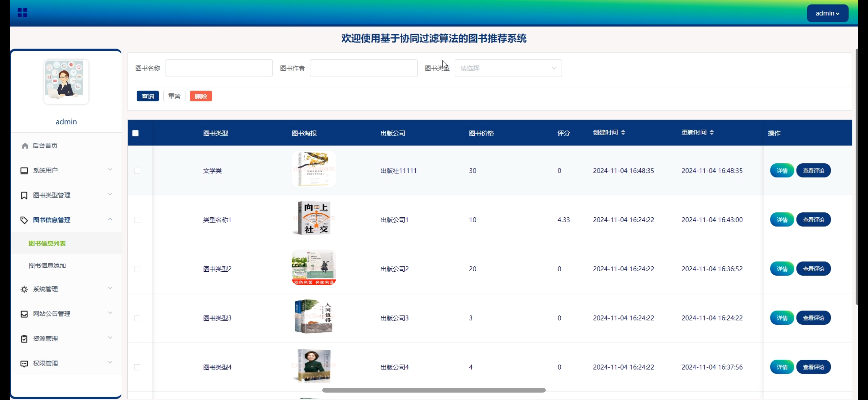Image resolution: width=868 pixels, height=400 pixels.
Task: Open the 图书类型 请选择 dropdown
Action: click(508, 68)
